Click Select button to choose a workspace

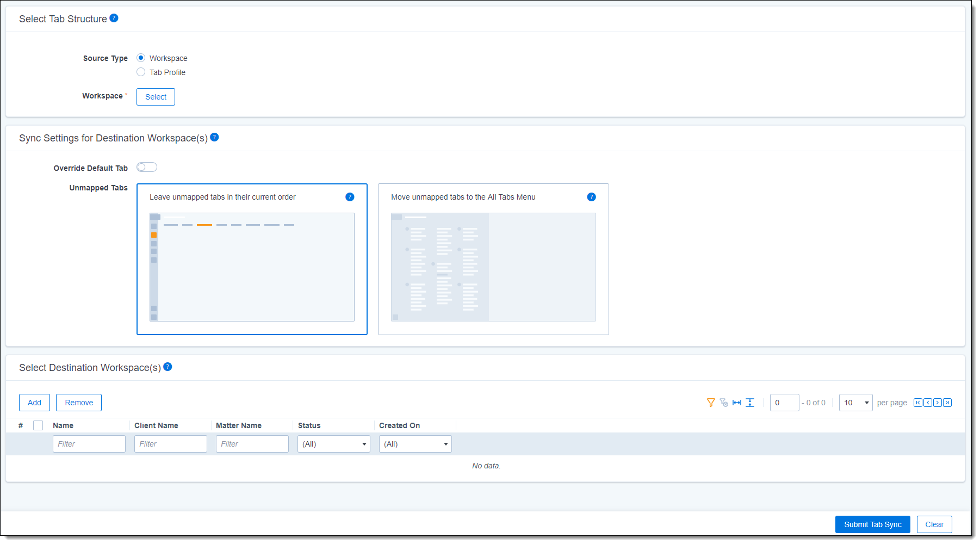click(156, 97)
